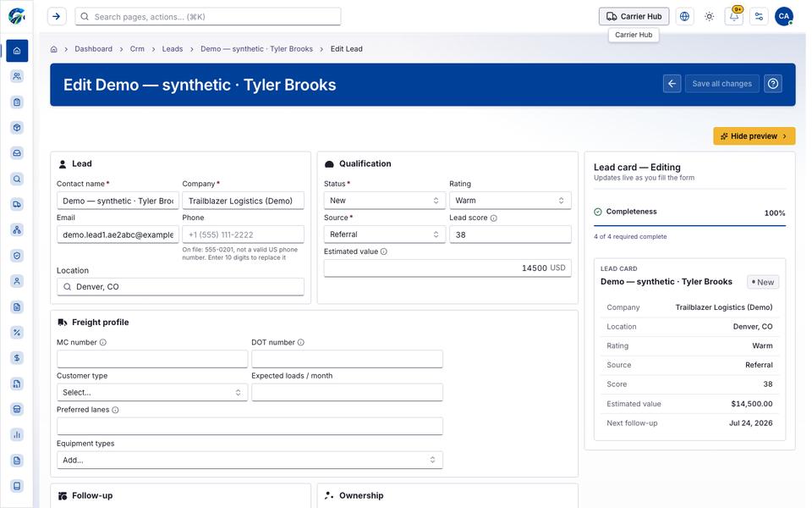This screenshot has width=812, height=508.
Task: Toggle the light/dark theme sun icon
Action: (710, 16)
